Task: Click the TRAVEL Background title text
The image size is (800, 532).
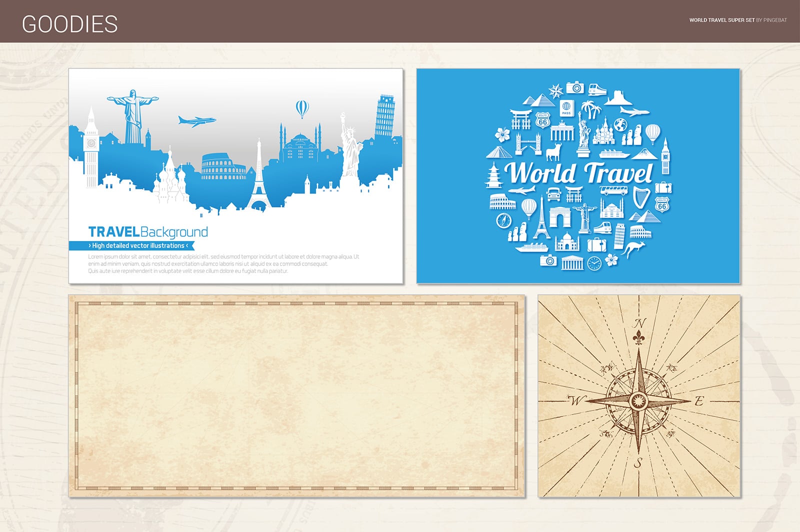Action: (x=148, y=232)
